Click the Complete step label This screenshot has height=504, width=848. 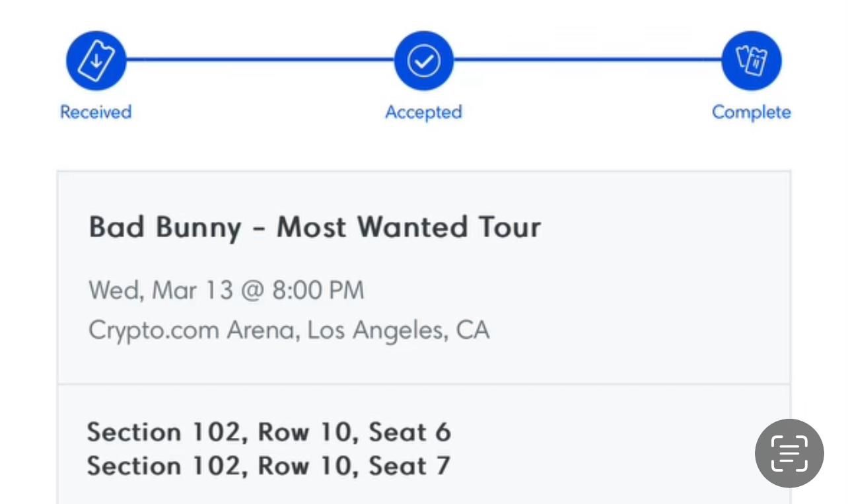[751, 112]
